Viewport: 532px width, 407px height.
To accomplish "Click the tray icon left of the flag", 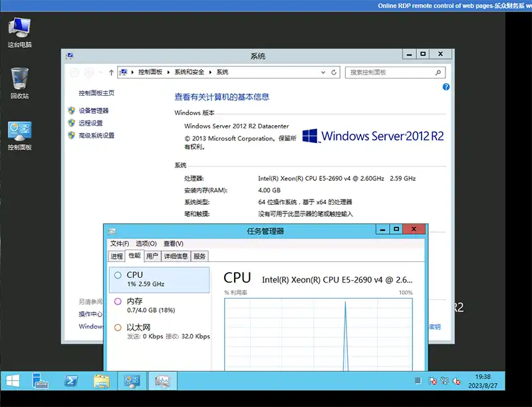I will click(x=418, y=381).
